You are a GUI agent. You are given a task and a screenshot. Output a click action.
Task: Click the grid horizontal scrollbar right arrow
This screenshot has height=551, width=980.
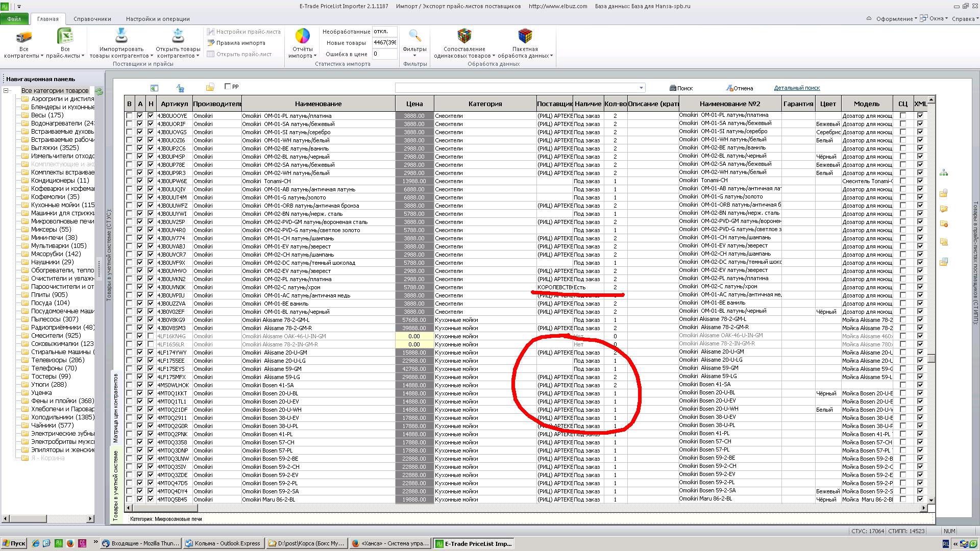pos(923,508)
